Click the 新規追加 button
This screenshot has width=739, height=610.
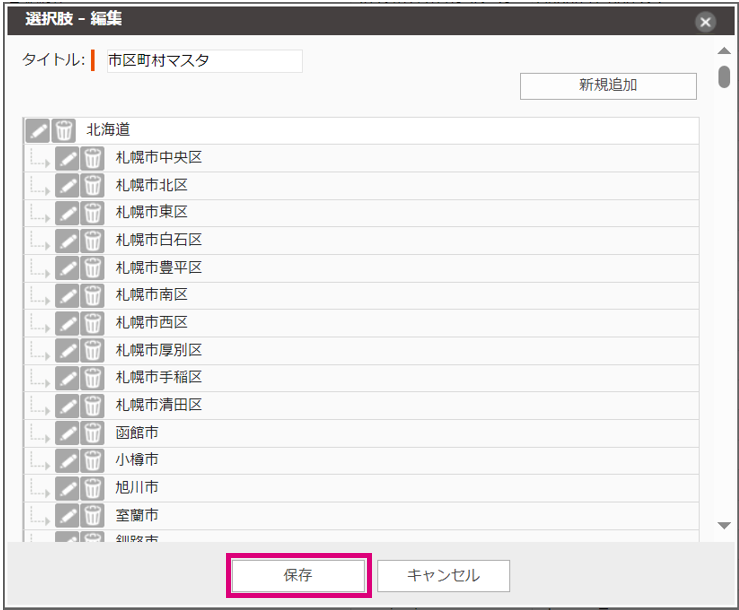click(608, 86)
